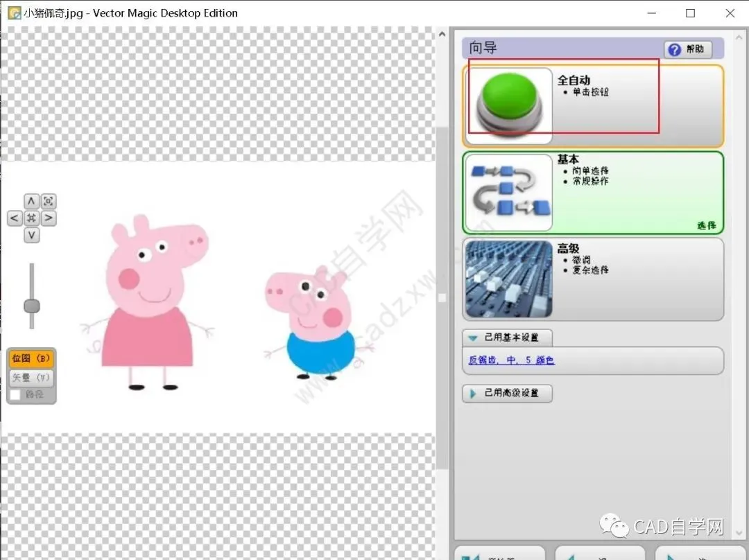Screen dimensions: 749x560
Task: Pan the preview down with the ∨ arrow
Action: 31,235
